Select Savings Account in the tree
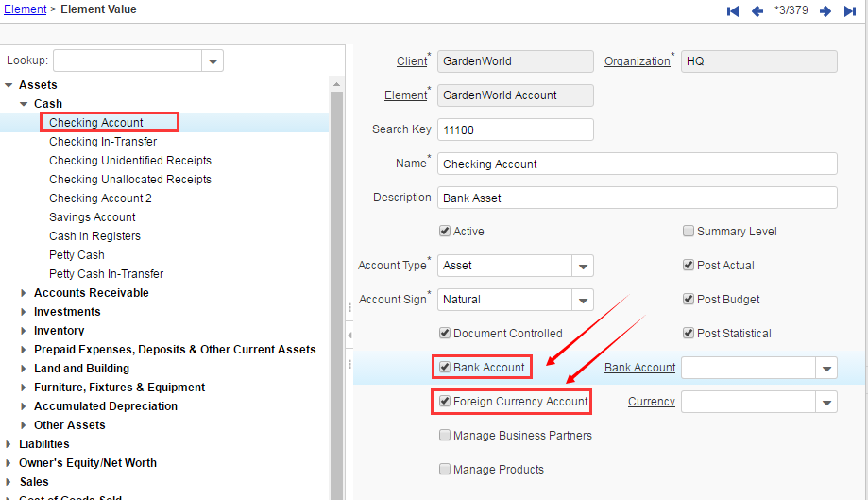868x500 pixels. point(93,217)
